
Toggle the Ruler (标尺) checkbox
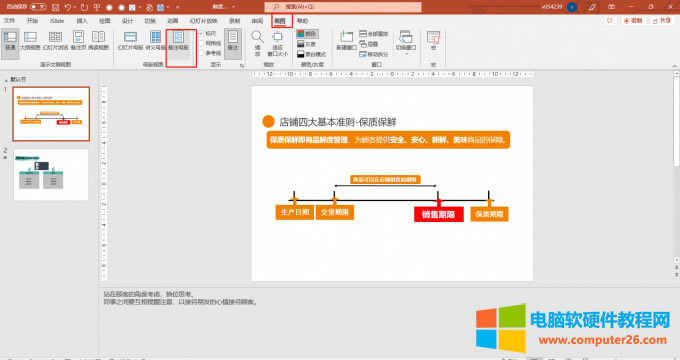(x=201, y=33)
